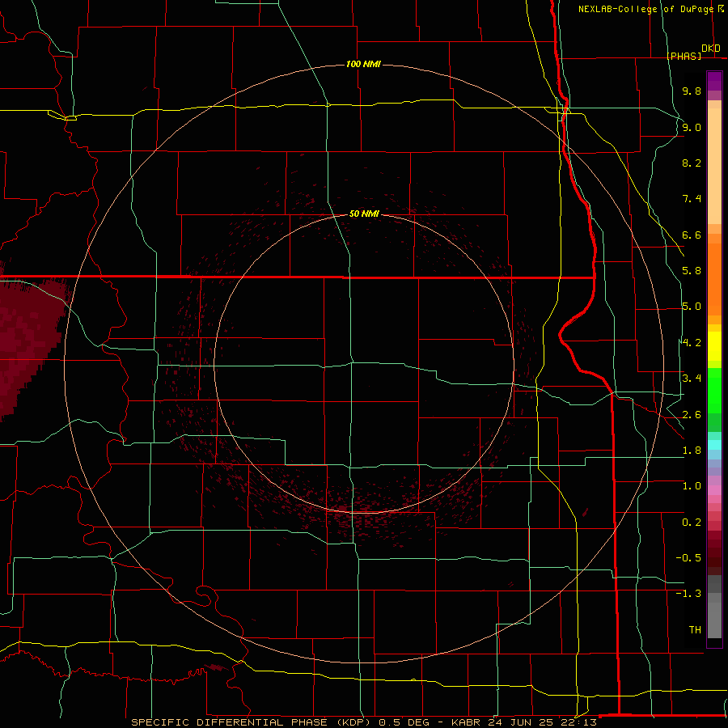Click the 9.0 value on the scale
This screenshot has height=728, width=728.
click(692, 127)
